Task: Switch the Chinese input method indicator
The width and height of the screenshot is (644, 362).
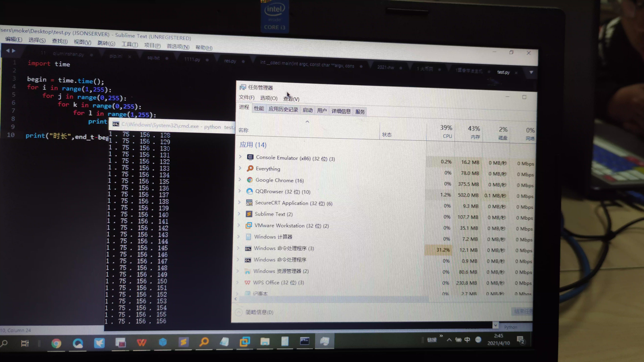Action: (467, 340)
